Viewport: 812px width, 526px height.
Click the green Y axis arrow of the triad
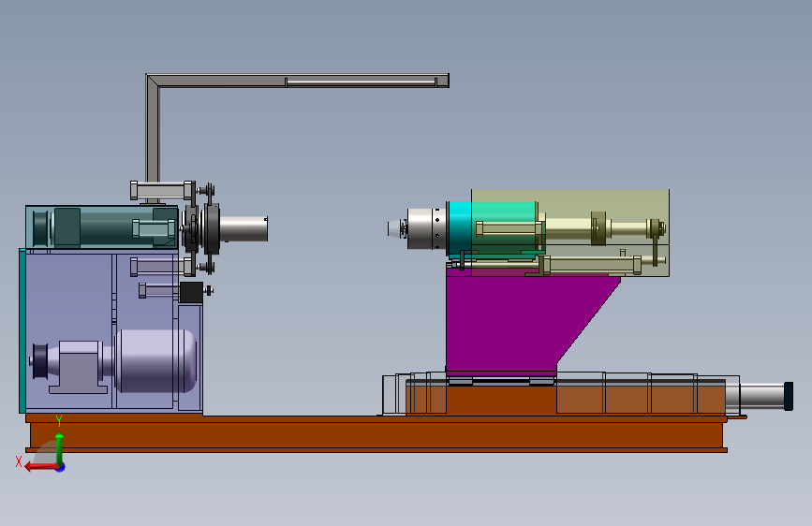click(x=60, y=449)
